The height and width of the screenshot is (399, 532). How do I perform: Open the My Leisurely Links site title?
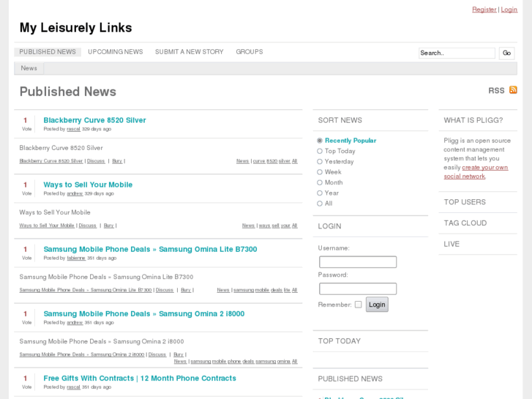pos(75,28)
